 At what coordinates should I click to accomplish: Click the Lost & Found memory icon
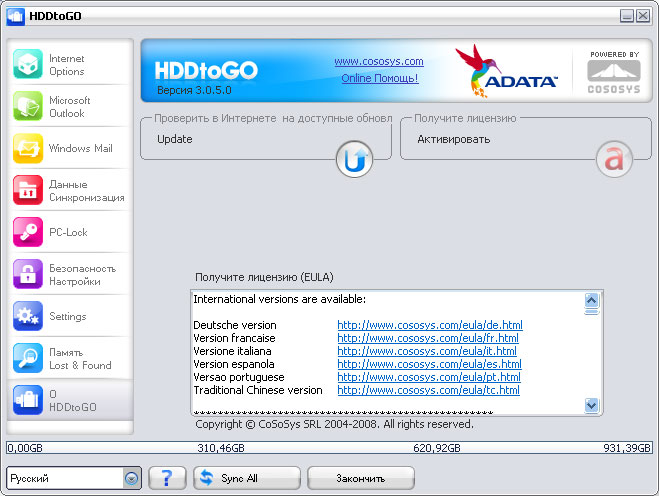click(x=28, y=358)
